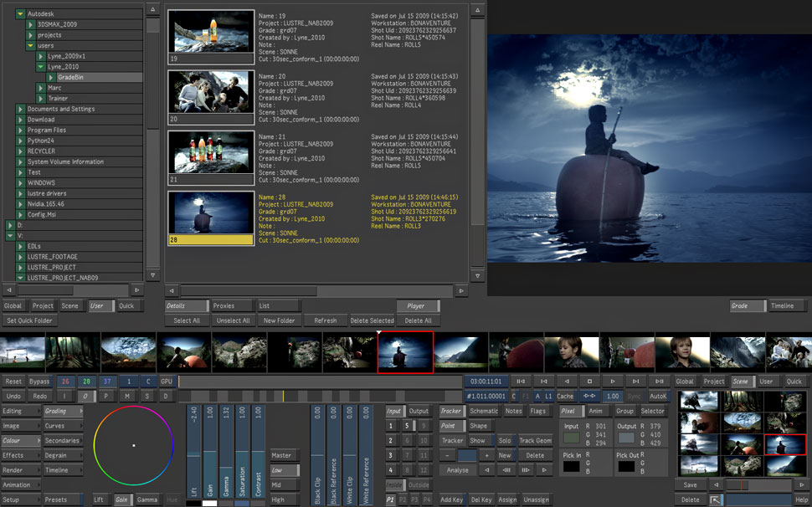812x507 pixels.
Task: Select grade 19 thumbnail in grade list
Action: click(211, 37)
